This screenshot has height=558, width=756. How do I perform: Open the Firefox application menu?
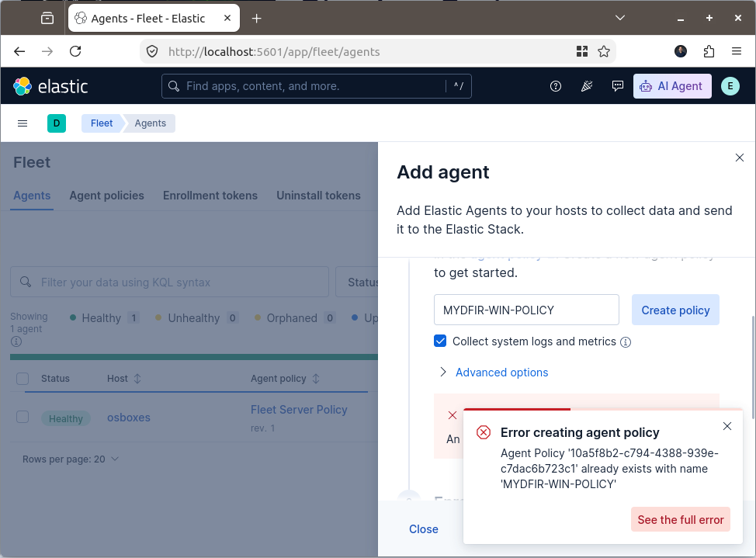[x=737, y=51]
